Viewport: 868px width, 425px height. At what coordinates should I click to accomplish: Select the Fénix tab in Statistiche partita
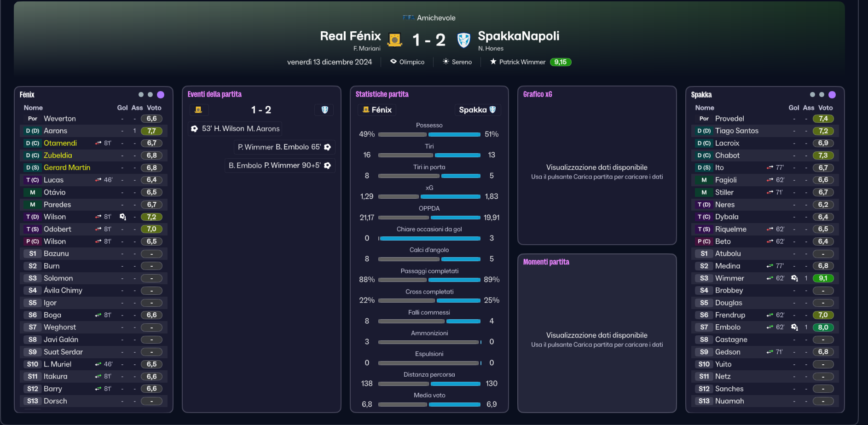377,110
